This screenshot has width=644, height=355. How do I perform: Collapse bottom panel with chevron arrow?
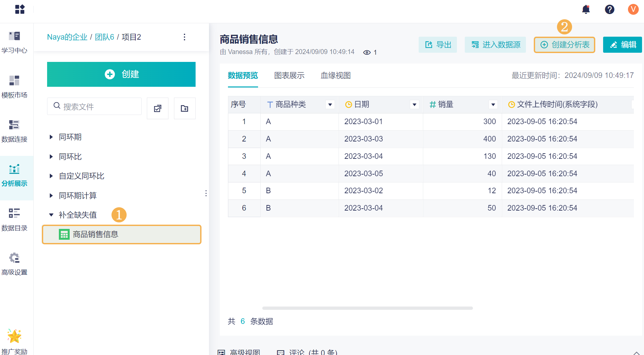pyautogui.click(x=636, y=353)
